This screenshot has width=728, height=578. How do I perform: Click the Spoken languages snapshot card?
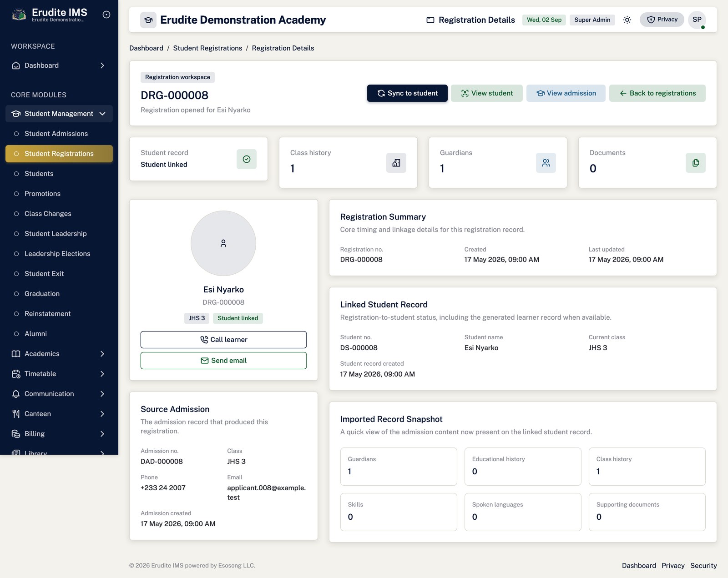(x=523, y=512)
